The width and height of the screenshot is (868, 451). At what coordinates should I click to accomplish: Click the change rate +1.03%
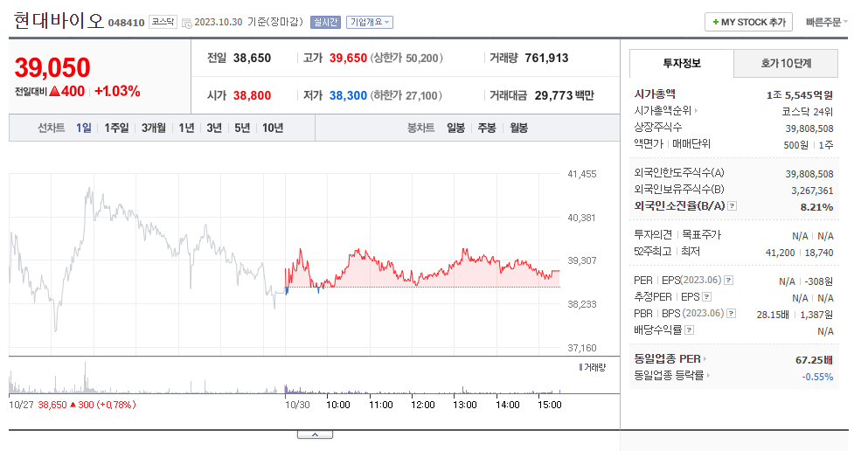(117, 91)
